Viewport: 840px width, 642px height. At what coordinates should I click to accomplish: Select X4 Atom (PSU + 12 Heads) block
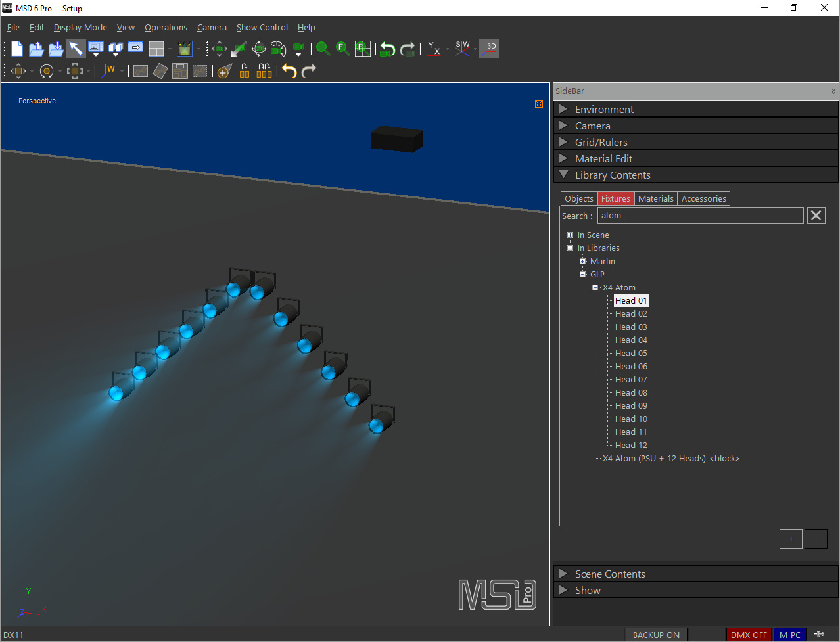pos(671,458)
